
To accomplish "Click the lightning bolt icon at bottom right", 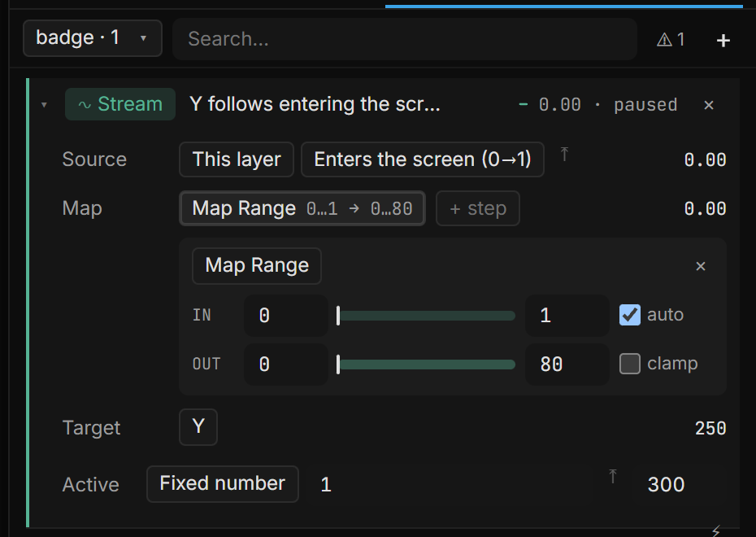I will pyautogui.click(x=716, y=530).
